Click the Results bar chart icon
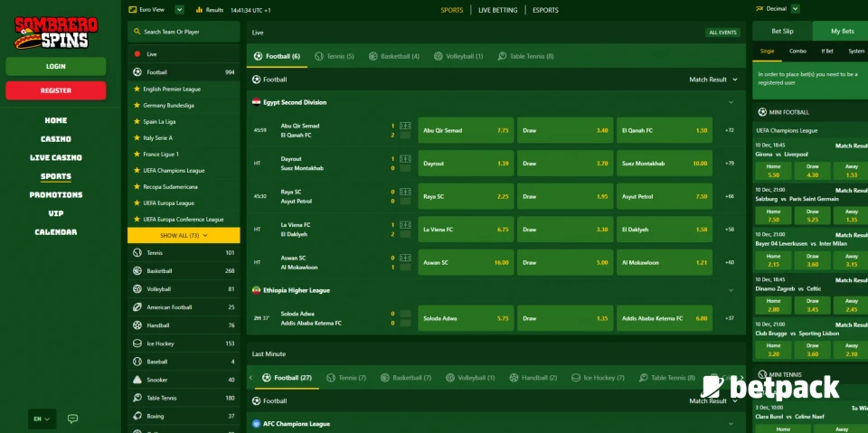The image size is (868, 433). pyautogui.click(x=200, y=10)
